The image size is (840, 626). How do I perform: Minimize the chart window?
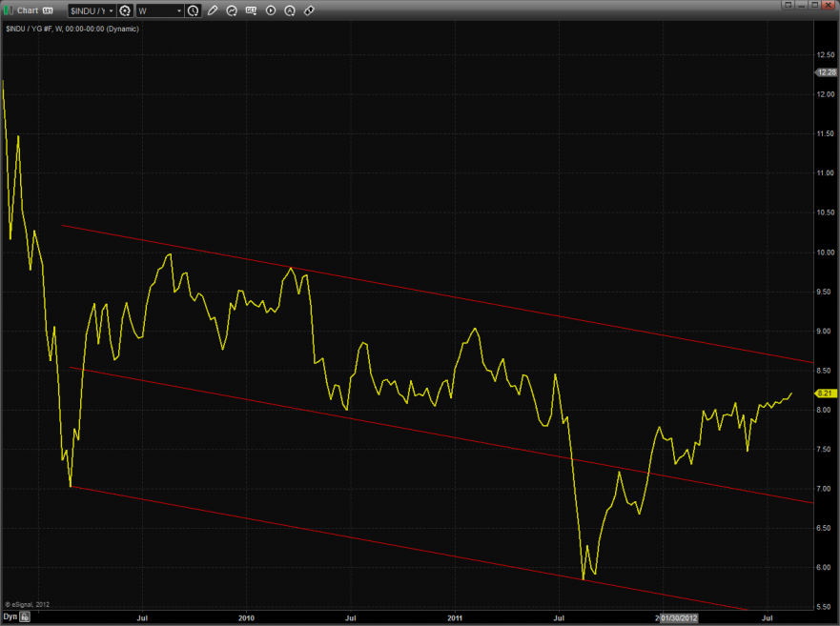802,5
